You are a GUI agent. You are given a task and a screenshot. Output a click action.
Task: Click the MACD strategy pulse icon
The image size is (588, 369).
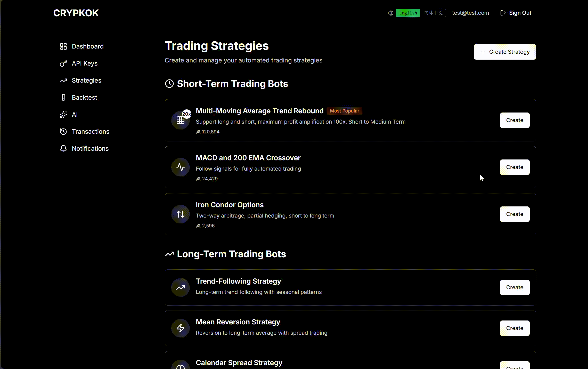coord(181,167)
